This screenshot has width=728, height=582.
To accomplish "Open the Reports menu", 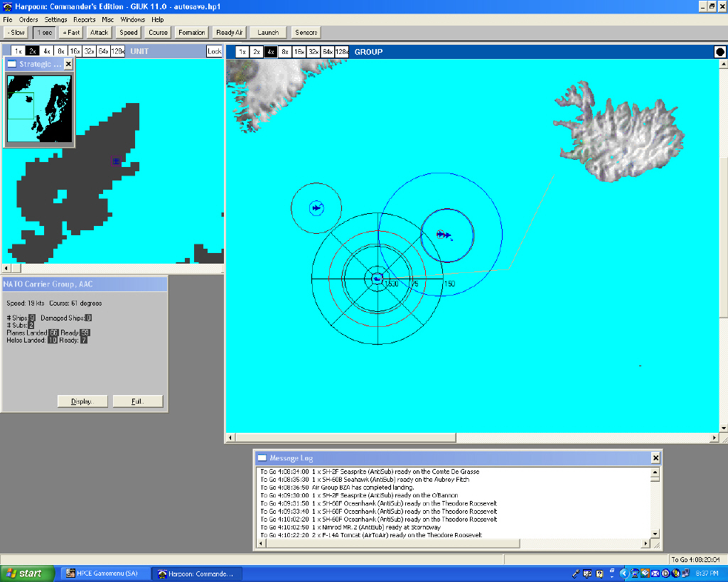I will tap(84, 20).
